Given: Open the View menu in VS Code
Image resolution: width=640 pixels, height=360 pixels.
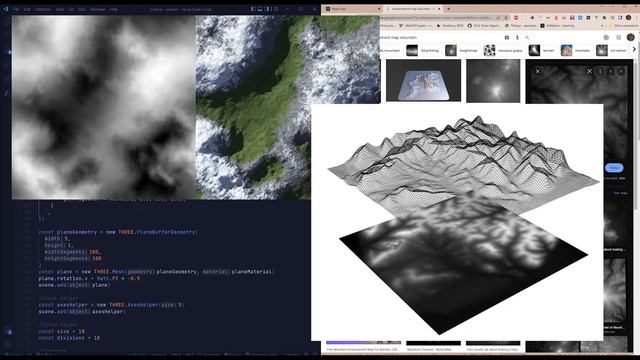Looking at the screenshot, I should click(60, 9).
